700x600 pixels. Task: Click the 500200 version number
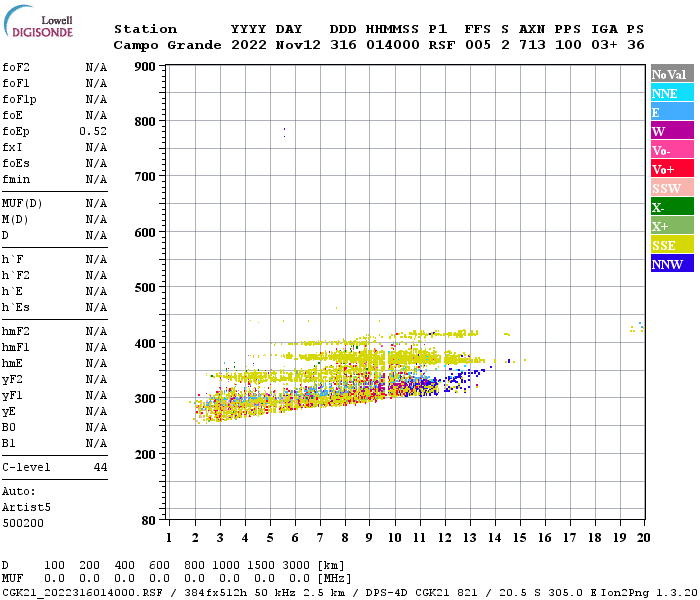(23, 523)
